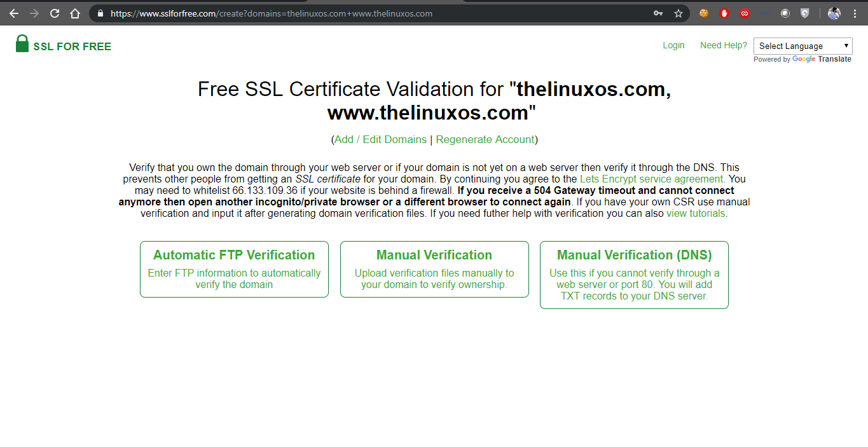Open the Chrome profile avatar
Screen dimensions: 868x447
[x=834, y=13]
